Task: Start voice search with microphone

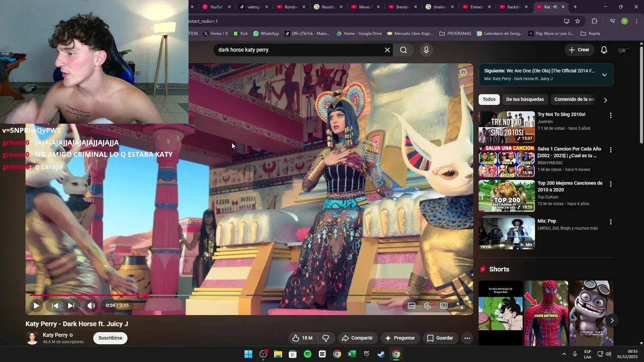Action: 426,50
